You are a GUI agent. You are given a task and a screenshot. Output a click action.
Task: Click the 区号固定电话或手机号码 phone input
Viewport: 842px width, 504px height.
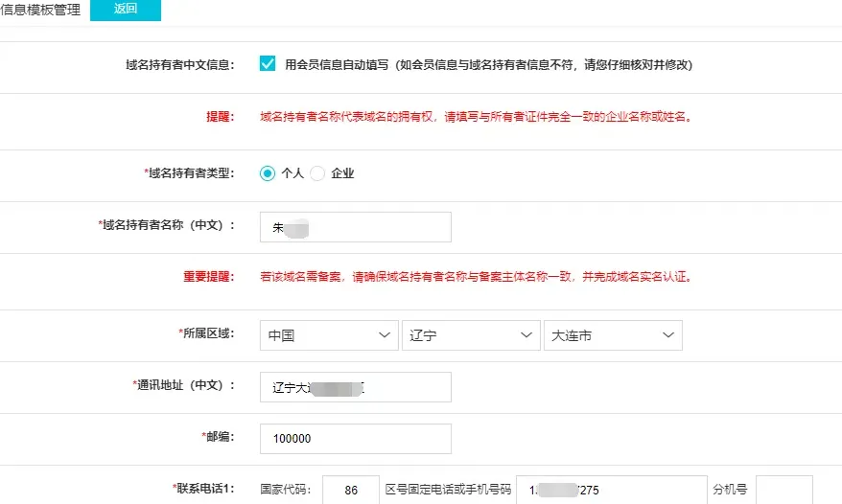(x=611, y=490)
